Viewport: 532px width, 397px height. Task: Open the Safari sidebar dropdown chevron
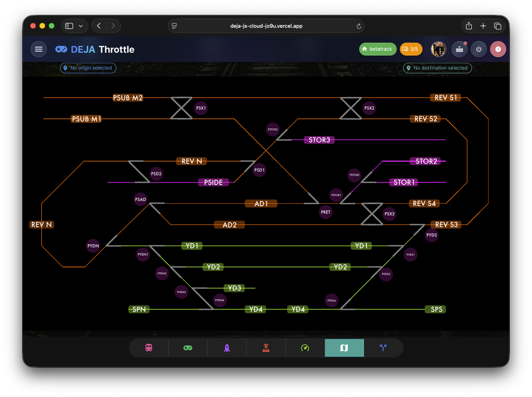(81, 26)
